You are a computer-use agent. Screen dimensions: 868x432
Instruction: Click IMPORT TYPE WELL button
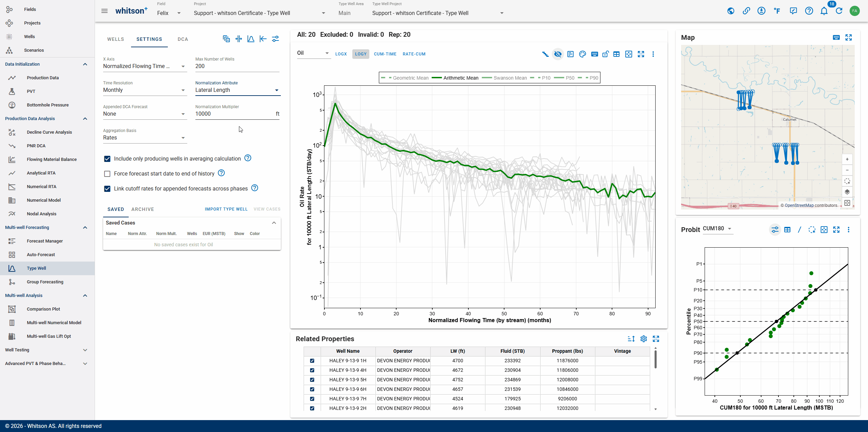[x=226, y=209]
